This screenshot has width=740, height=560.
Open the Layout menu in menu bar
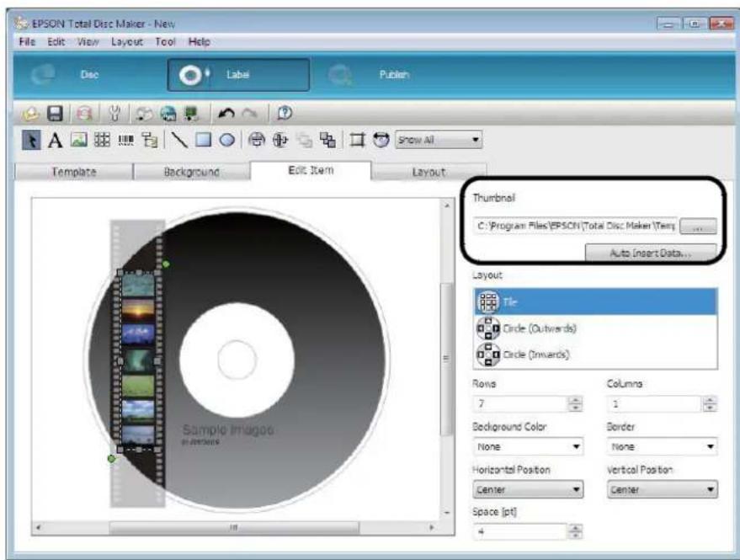pos(127,41)
